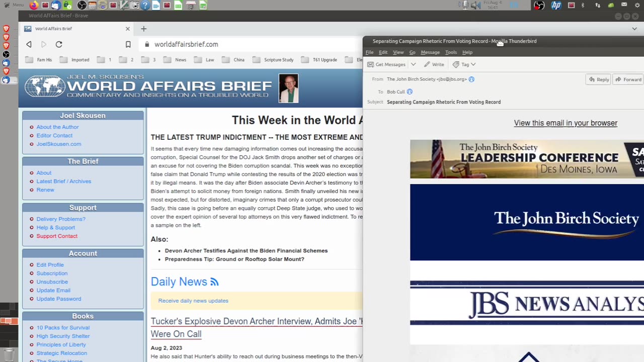644x362 pixels.
Task: Click the contact icon beside Bob Cull
Action: [x=410, y=92]
